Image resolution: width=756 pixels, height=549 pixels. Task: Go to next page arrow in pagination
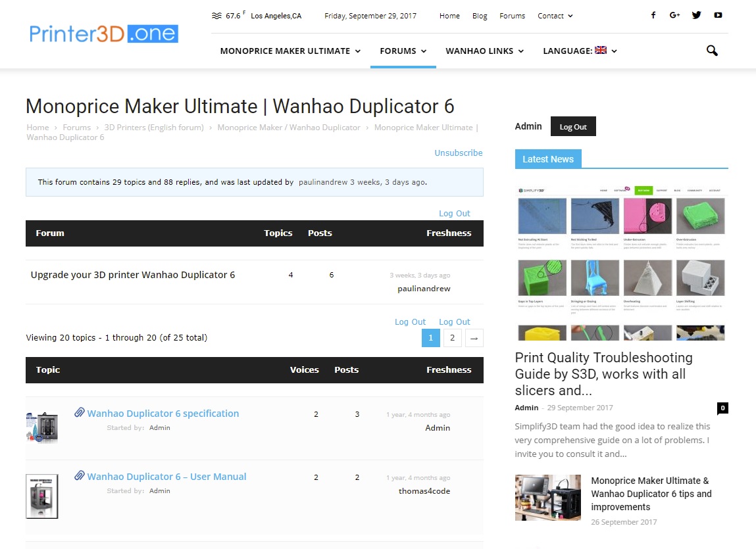[474, 338]
